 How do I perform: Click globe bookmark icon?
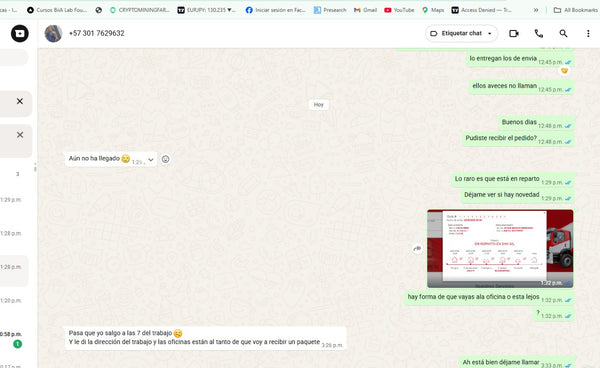point(98,10)
